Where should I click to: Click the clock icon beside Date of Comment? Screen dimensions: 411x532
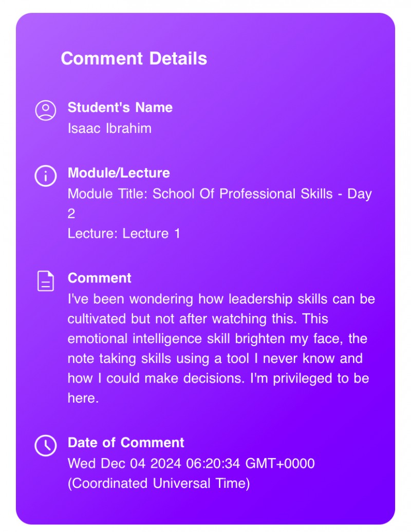(x=46, y=446)
